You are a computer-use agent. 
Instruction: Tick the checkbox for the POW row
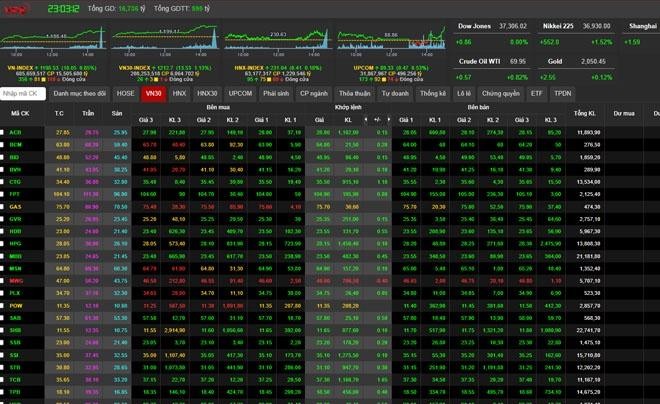(x=2, y=306)
